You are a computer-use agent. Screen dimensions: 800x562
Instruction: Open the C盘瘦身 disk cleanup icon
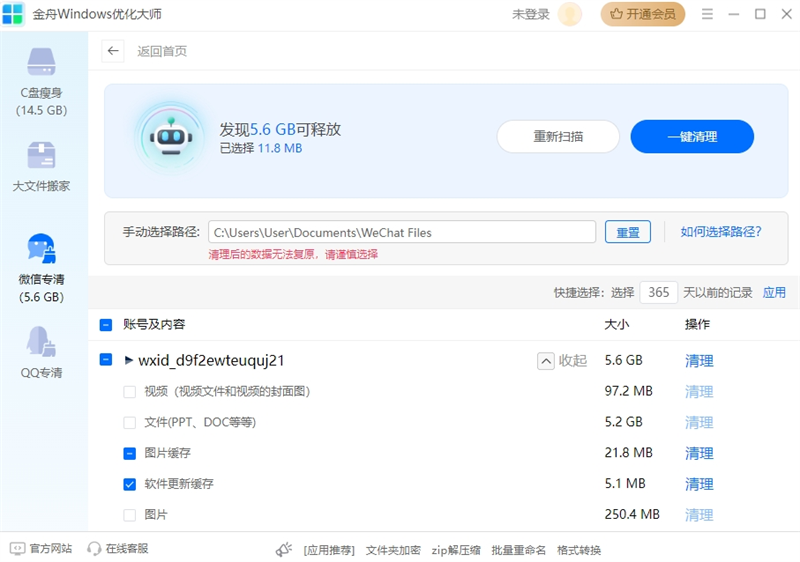tap(41, 62)
